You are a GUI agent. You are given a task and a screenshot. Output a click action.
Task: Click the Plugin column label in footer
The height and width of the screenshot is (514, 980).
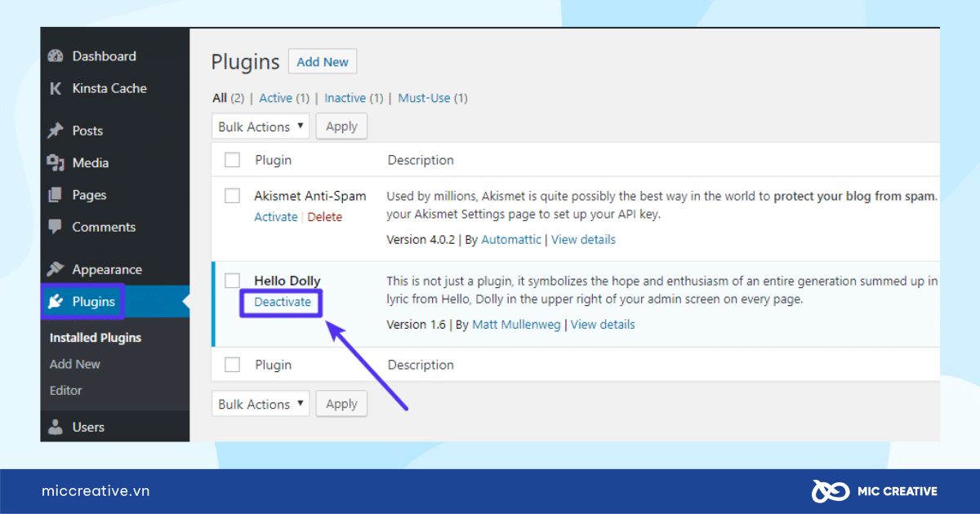pos(273,365)
